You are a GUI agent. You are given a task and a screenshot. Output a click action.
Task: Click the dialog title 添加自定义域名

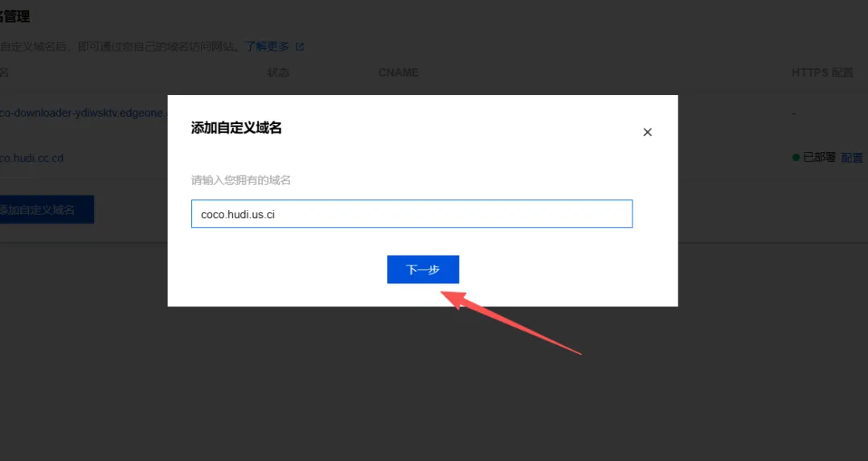click(x=236, y=128)
